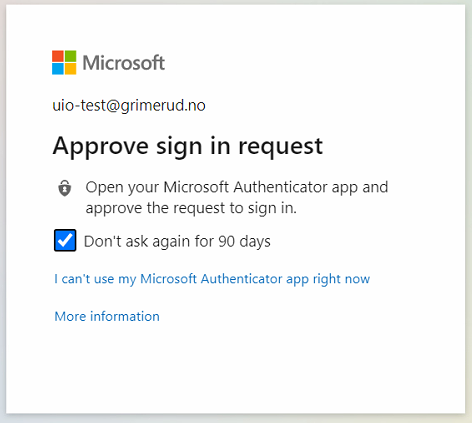Click the uio-test@grimerud.no account text
The image size is (472, 423).
129,106
